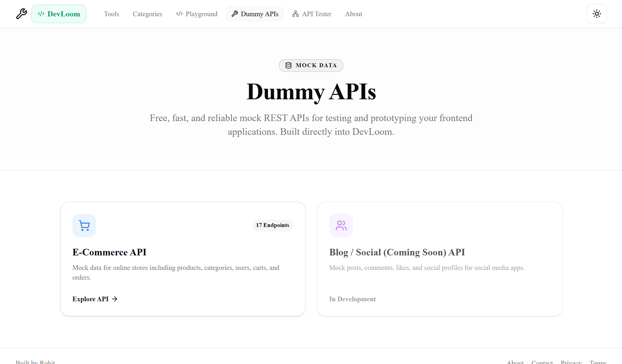Open the About nav link

point(353,14)
